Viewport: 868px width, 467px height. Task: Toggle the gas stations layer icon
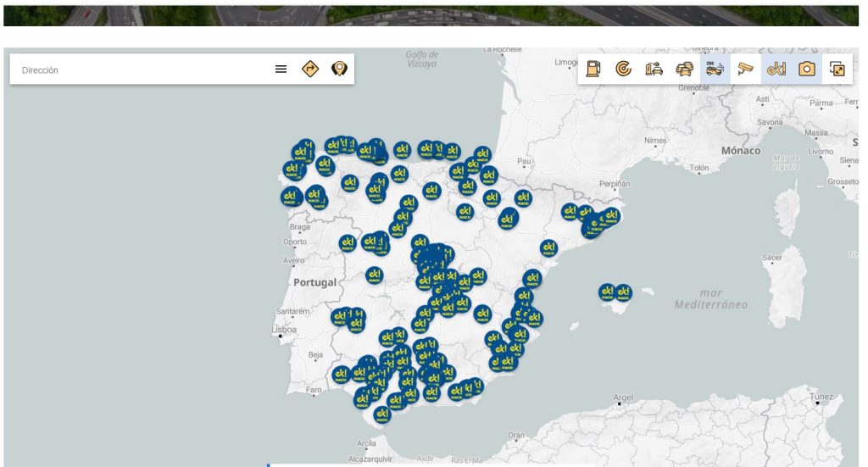(593, 69)
